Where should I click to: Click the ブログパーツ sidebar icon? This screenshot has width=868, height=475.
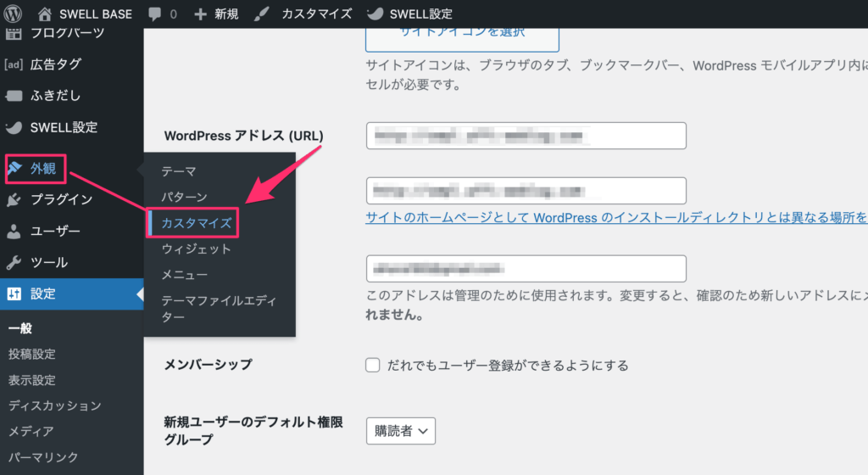14,33
